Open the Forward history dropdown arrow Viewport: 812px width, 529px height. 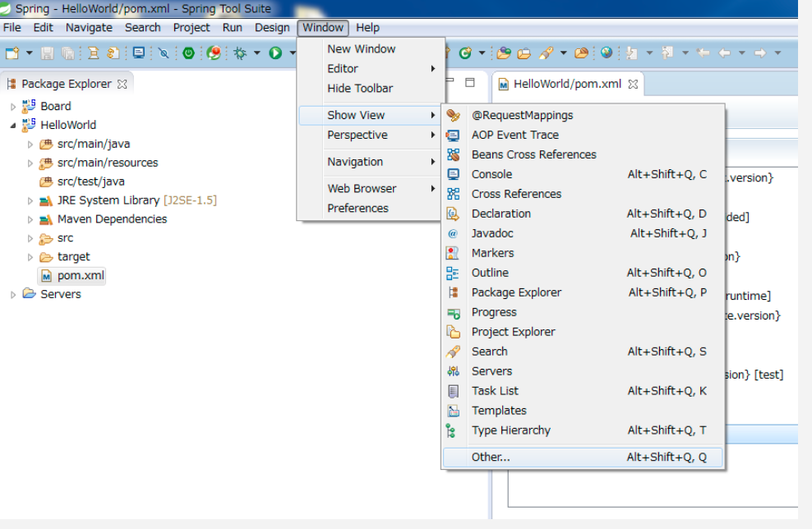777,53
